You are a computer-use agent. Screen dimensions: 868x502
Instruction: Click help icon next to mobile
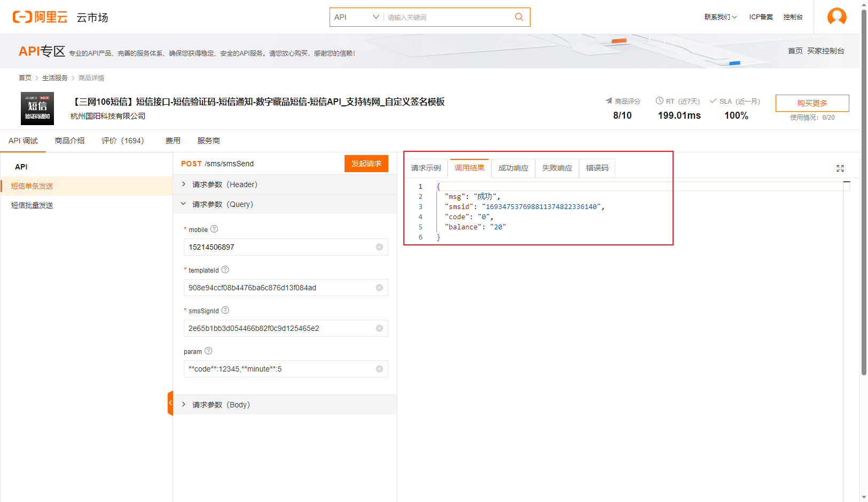(x=214, y=229)
